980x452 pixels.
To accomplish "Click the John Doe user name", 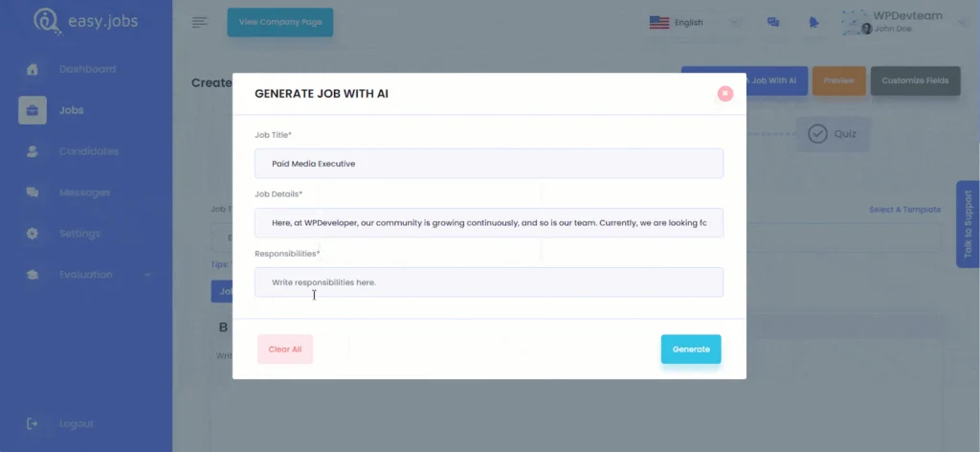I will coord(893,29).
